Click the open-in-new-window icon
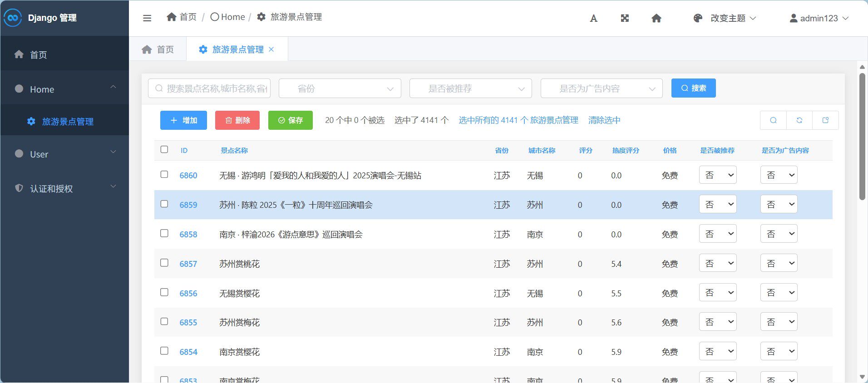Screen dimensions: 868x383 pyautogui.click(x=825, y=120)
